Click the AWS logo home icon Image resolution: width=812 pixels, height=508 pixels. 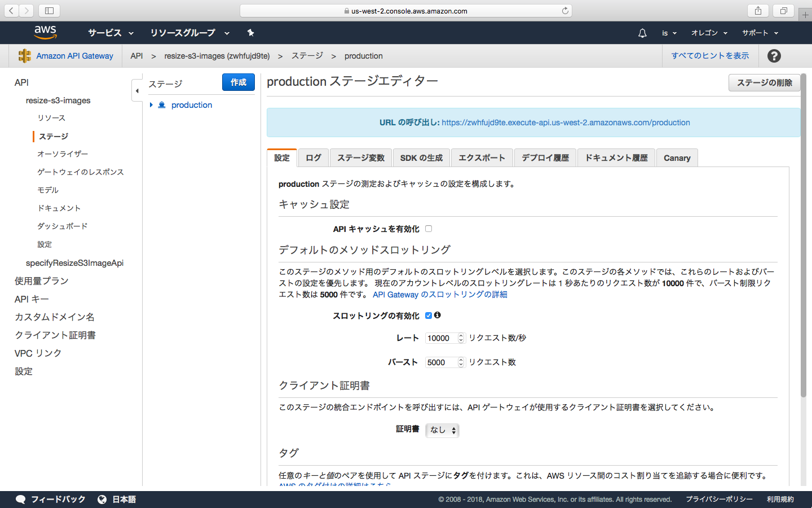point(45,32)
